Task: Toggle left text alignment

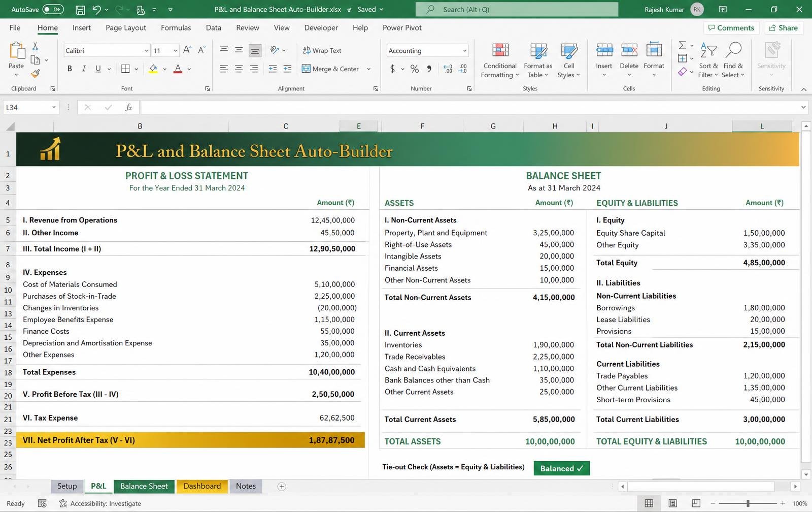Action: click(223, 69)
